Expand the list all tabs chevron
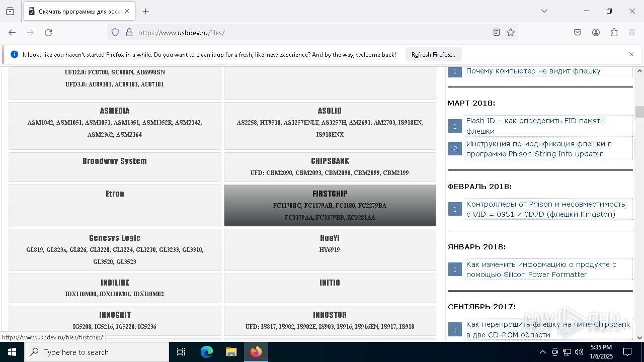644x362 pixels. (x=544, y=11)
